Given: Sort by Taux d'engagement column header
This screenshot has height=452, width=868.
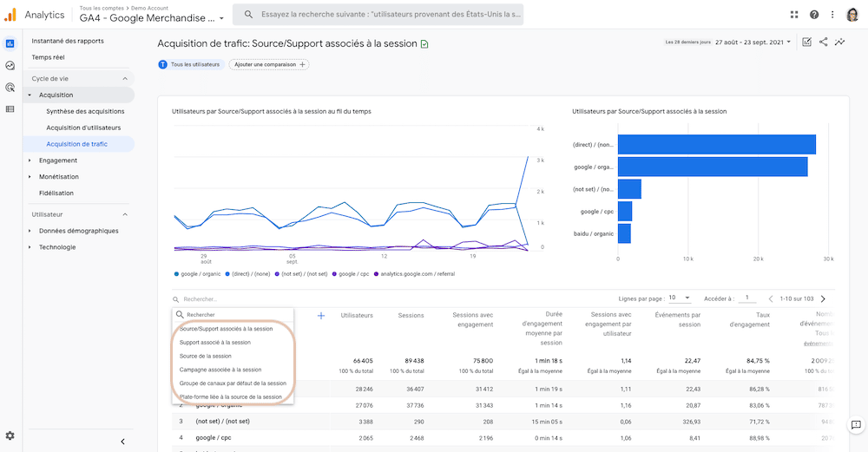Looking at the screenshot, I should click(x=750, y=320).
